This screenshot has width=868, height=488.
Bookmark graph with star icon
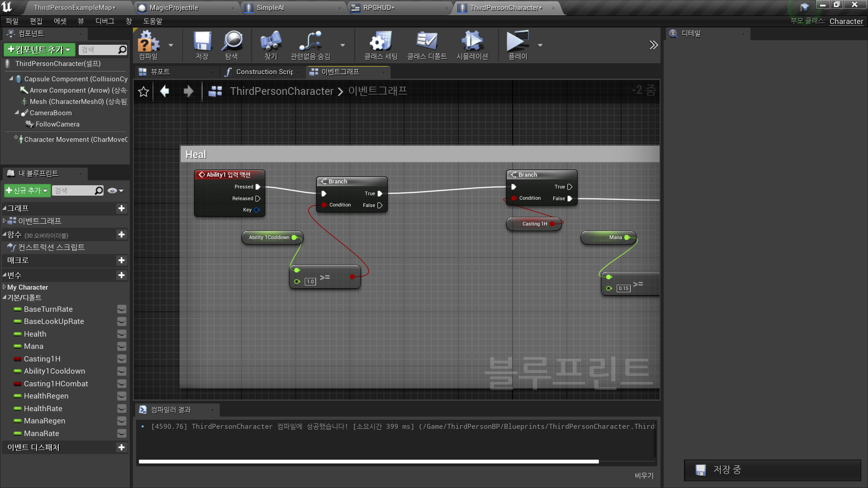[x=143, y=92]
